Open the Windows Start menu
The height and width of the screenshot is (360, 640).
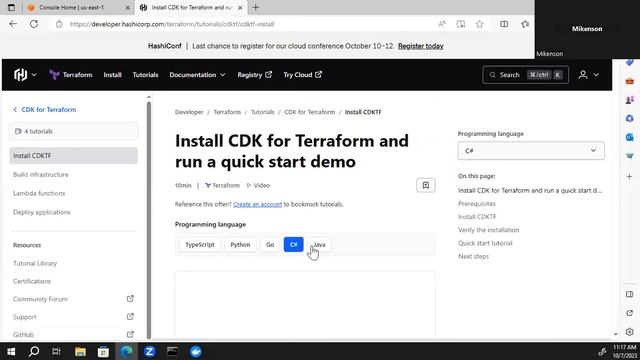(x=11, y=351)
